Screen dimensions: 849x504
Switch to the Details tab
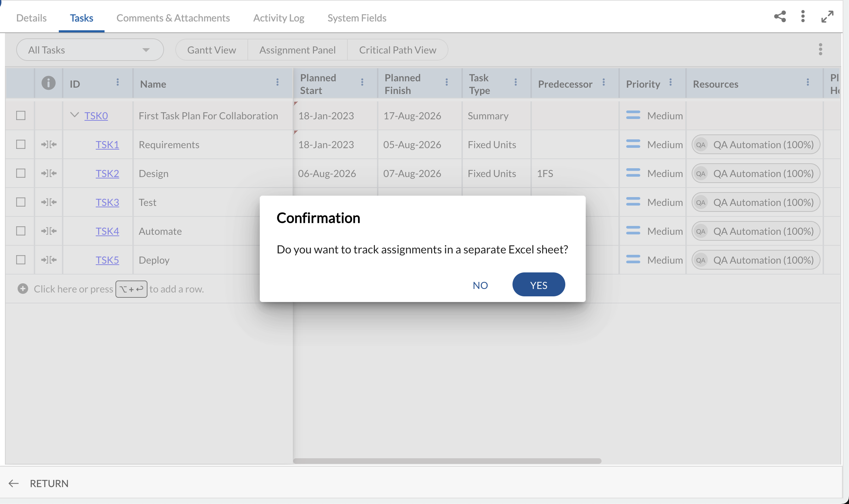point(31,18)
